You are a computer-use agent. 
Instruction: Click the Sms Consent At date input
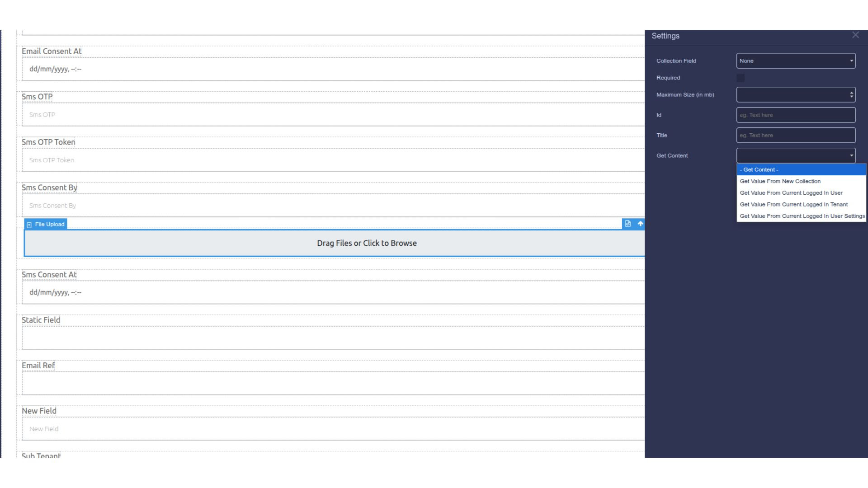coord(333,292)
